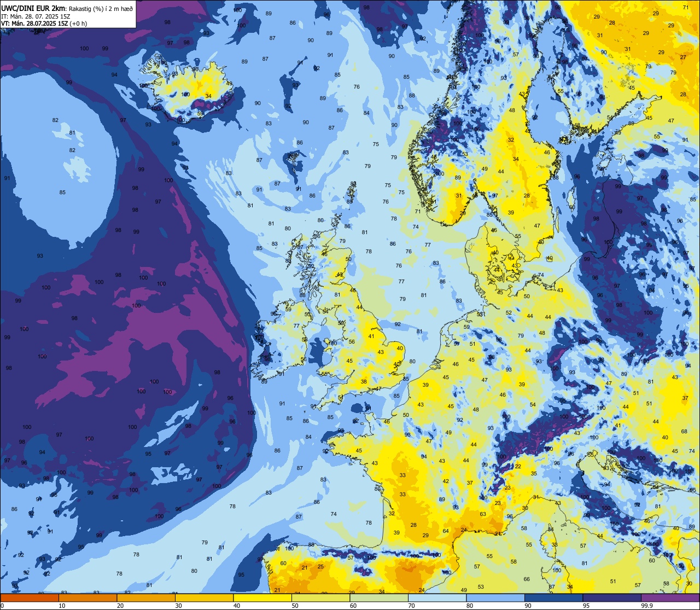Viewport: 700px width, 610px height.
Task: Click the legend tick label 70
Action: pos(411,606)
